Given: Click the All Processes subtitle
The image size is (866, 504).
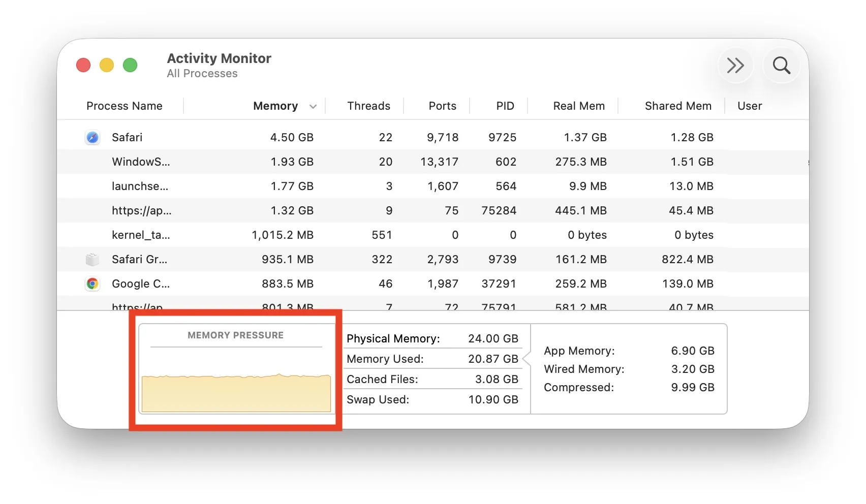Looking at the screenshot, I should [202, 74].
